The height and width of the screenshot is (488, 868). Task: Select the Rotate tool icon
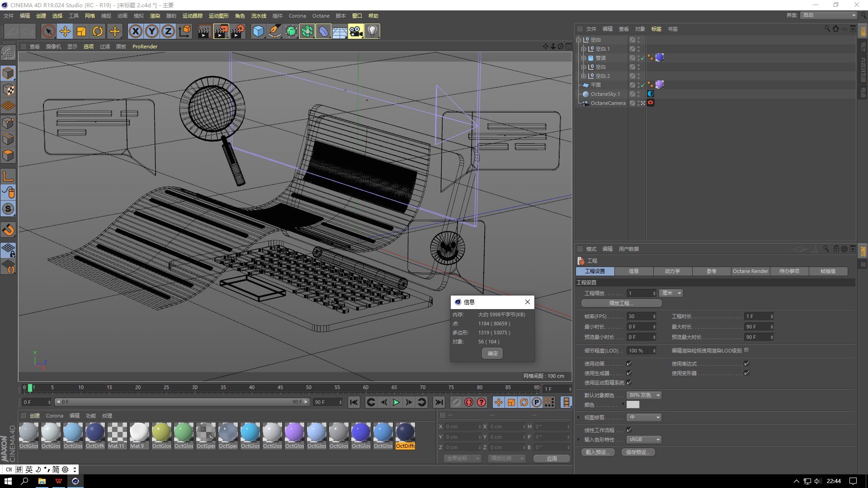coord(98,31)
